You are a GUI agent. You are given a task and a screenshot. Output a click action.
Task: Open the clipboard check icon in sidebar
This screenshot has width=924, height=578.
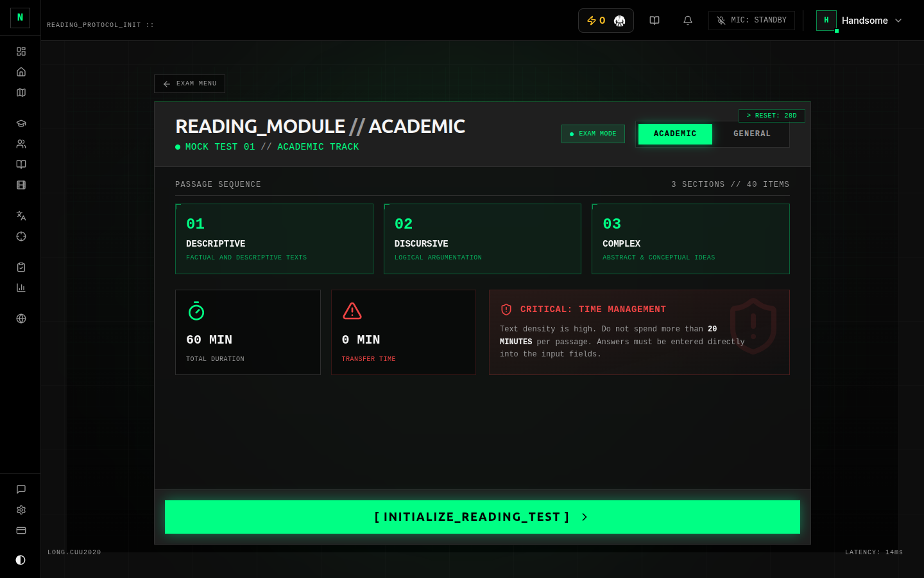[x=21, y=267]
